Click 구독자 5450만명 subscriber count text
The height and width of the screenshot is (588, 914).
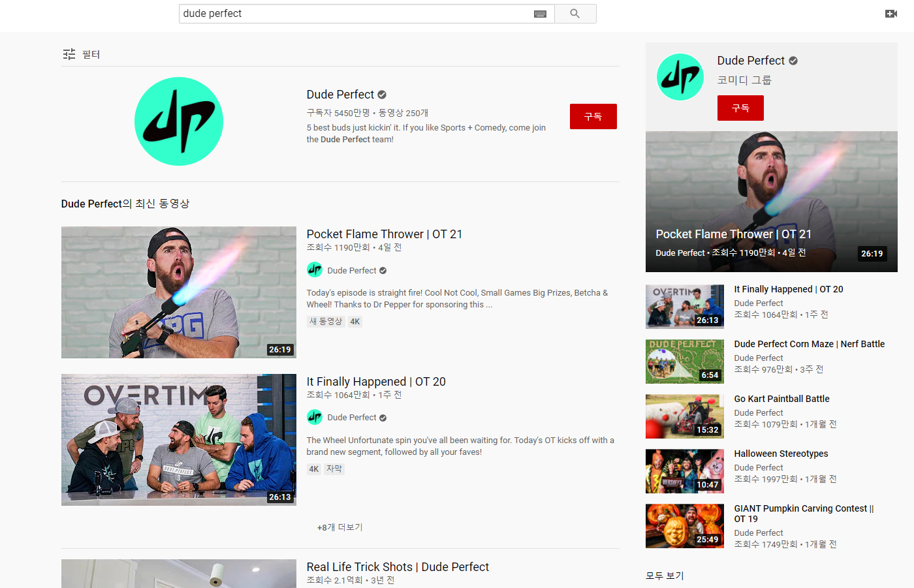338,113
